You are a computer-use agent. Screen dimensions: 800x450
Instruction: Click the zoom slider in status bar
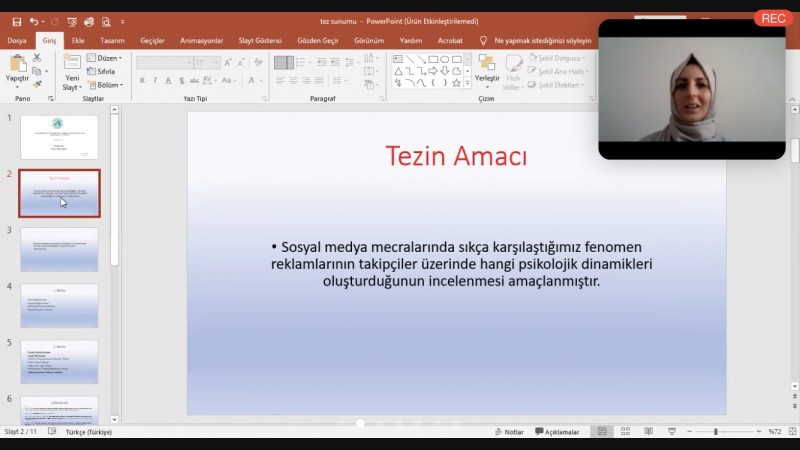[x=715, y=432]
